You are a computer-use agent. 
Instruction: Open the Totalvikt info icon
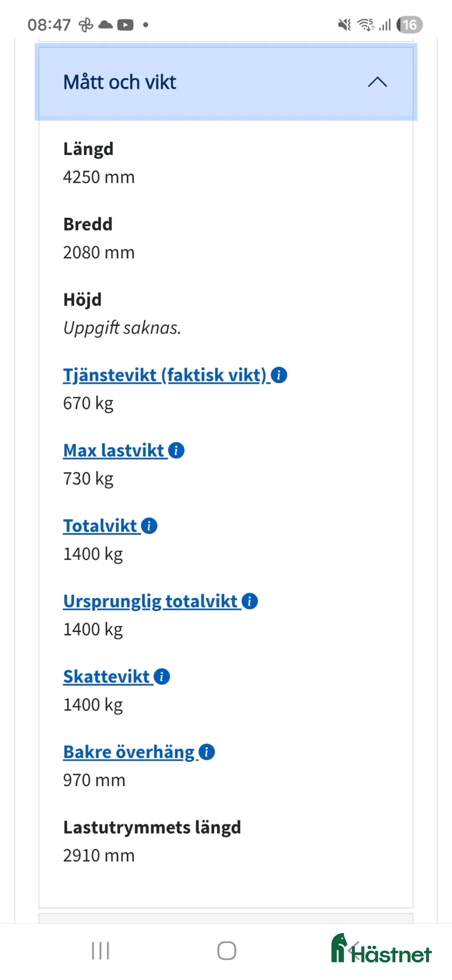click(149, 526)
